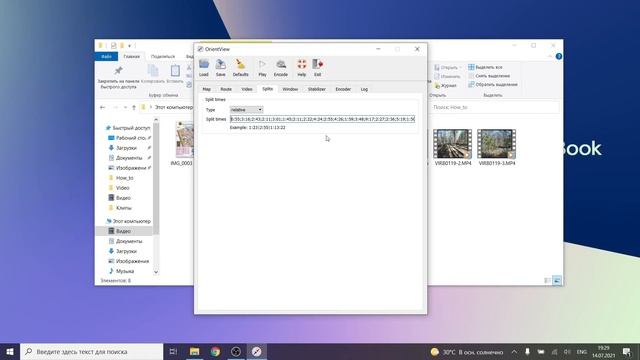Viewport: 640px width, 360px height.
Task: Open the Главная ribbon tab in Explorer
Action: (131, 56)
